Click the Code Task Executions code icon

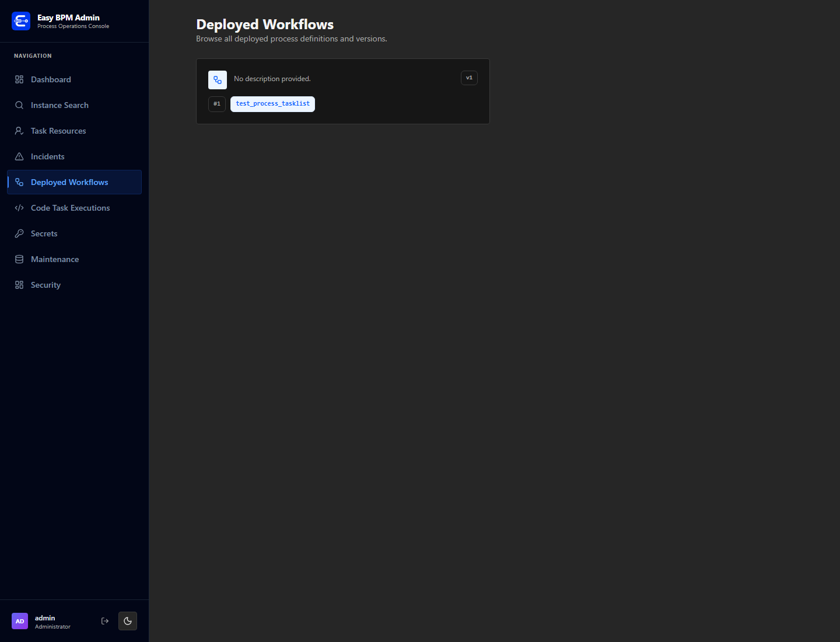(19, 208)
